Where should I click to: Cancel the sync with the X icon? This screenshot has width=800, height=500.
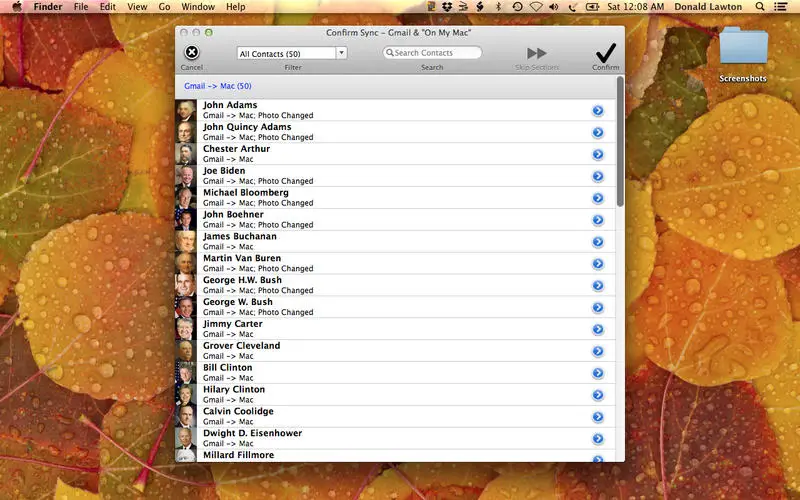pyautogui.click(x=192, y=53)
